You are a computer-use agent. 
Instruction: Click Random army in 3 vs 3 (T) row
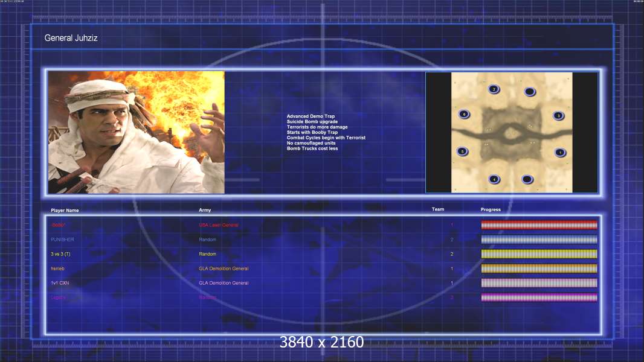click(x=207, y=254)
